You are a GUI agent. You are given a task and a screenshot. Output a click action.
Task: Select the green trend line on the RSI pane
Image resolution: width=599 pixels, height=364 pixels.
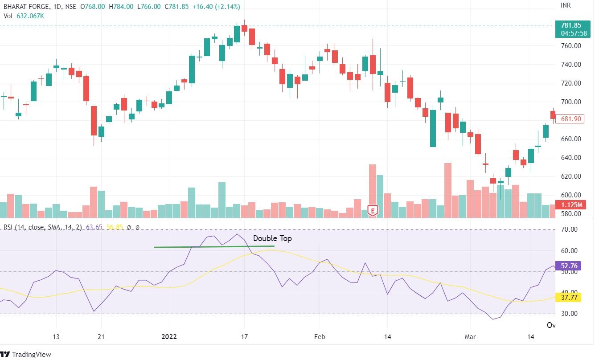pyautogui.click(x=214, y=246)
